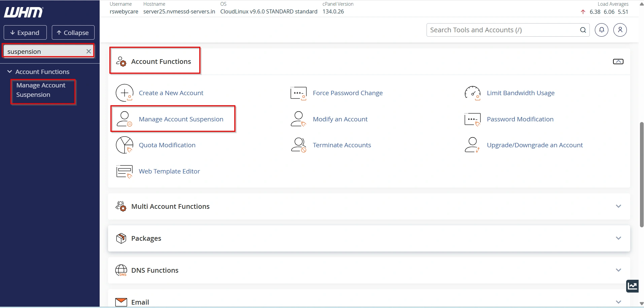Click the Upgrade/Downgrade an Account icon
This screenshot has width=644, height=308.
[472, 145]
